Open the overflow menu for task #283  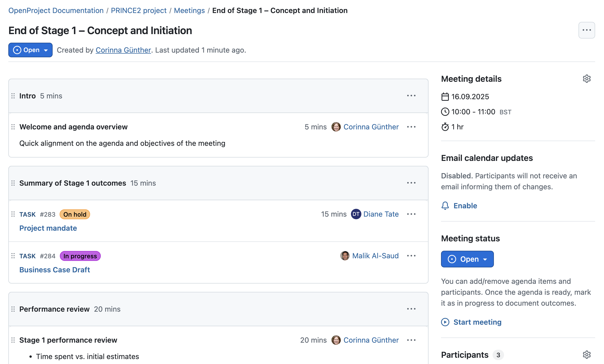click(411, 214)
